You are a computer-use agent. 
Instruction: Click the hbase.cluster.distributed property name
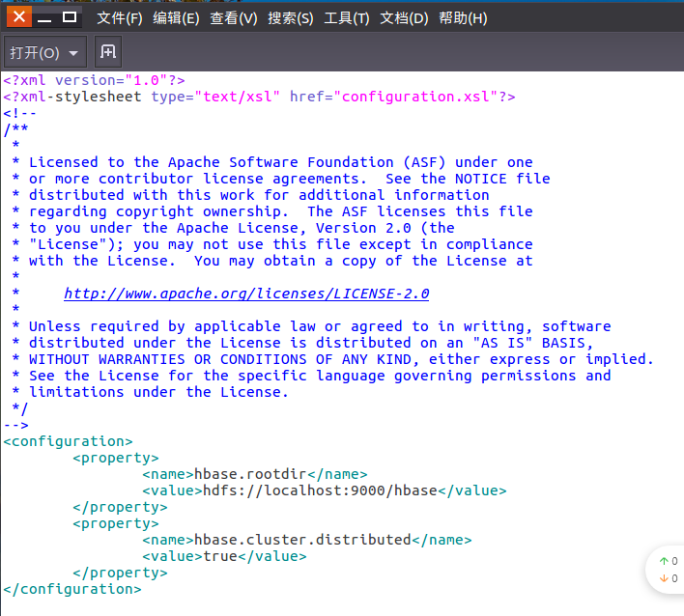302,540
